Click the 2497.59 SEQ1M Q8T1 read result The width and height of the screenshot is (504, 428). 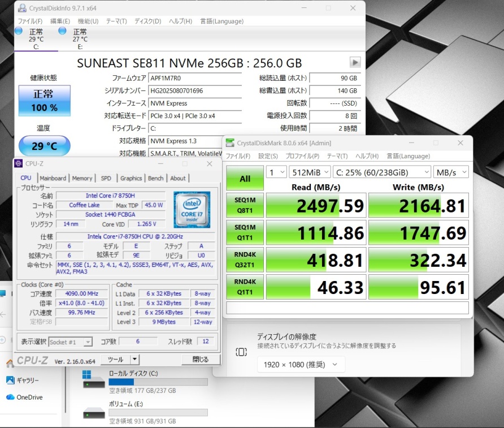coord(316,205)
